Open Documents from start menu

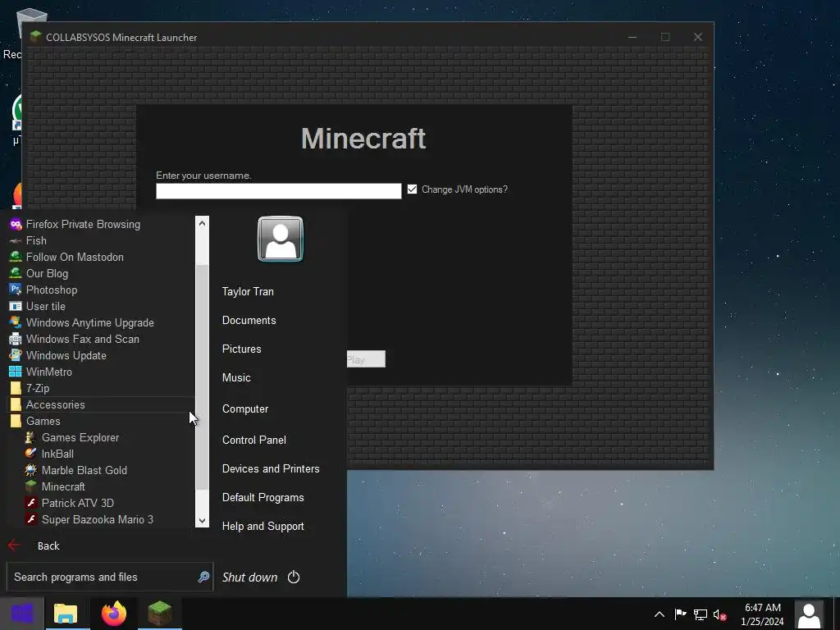(x=249, y=321)
